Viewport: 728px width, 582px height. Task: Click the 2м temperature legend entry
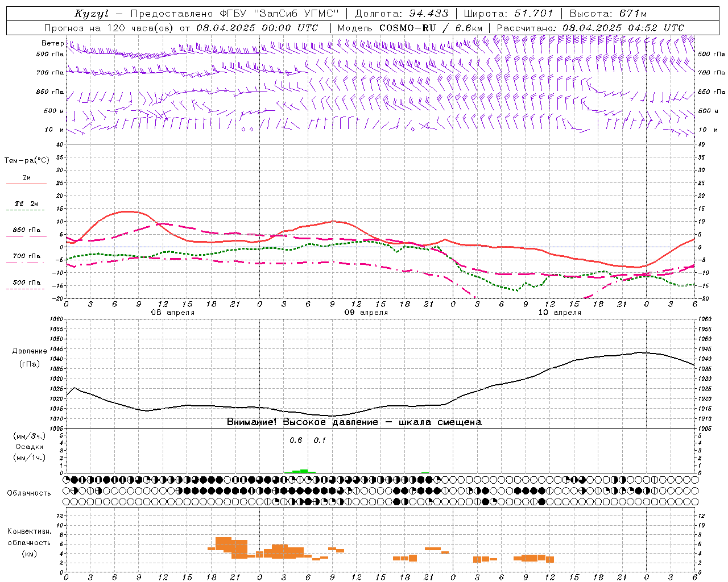point(27,178)
